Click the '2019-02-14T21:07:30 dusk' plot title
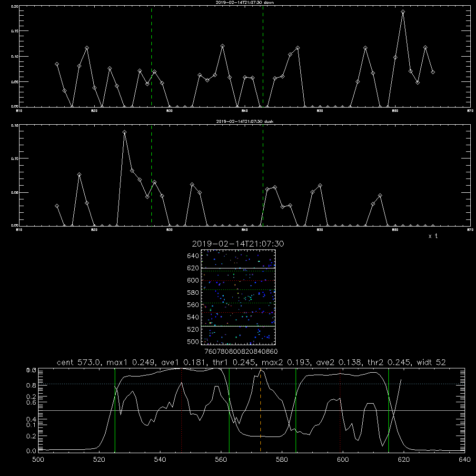The height and width of the screenshot is (476, 476). coord(245,121)
